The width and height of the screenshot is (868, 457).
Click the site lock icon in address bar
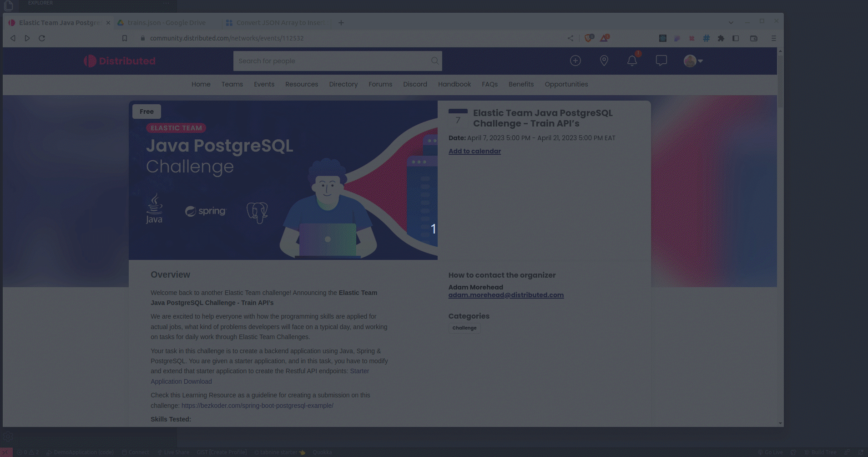pos(143,38)
